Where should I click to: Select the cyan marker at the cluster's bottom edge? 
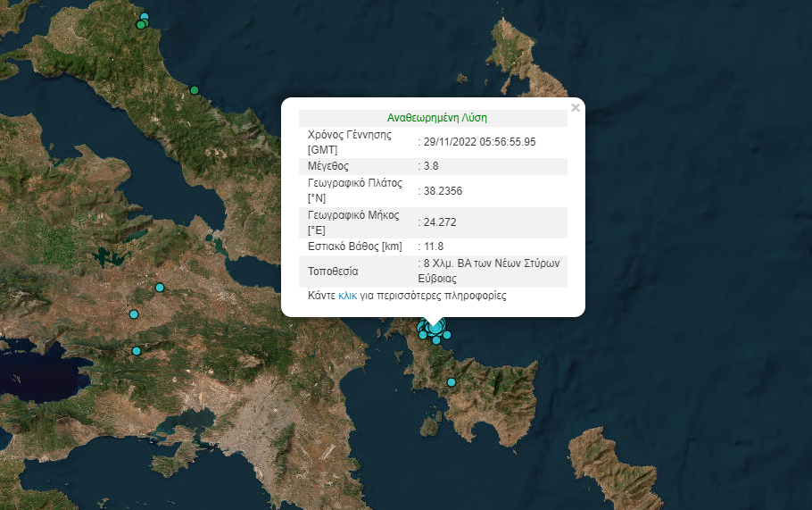[436, 340]
